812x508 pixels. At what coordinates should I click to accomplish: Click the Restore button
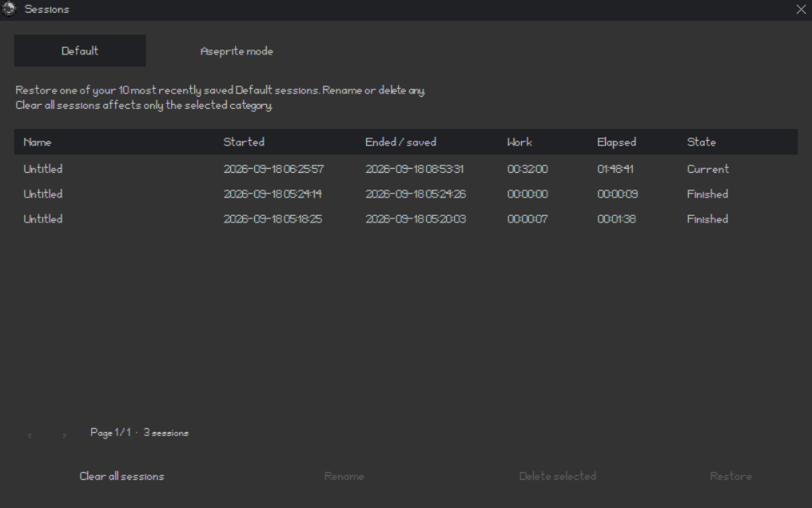coord(730,476)
